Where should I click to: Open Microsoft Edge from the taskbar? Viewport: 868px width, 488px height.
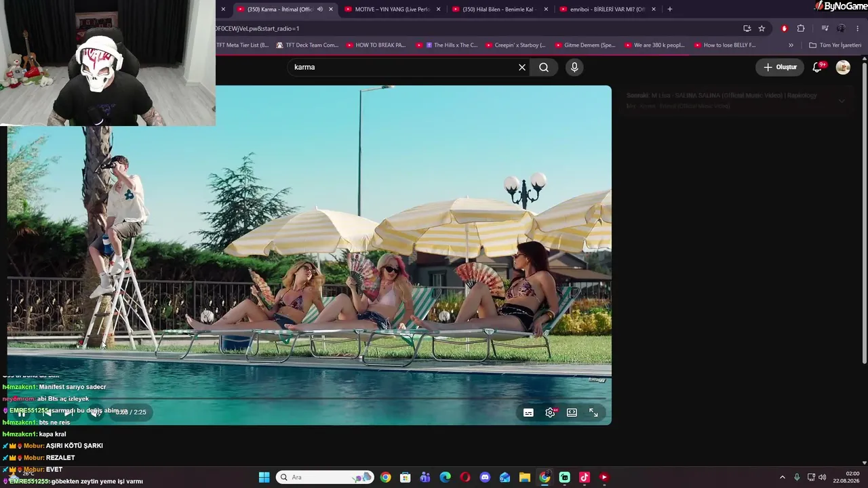coord(445,477)
